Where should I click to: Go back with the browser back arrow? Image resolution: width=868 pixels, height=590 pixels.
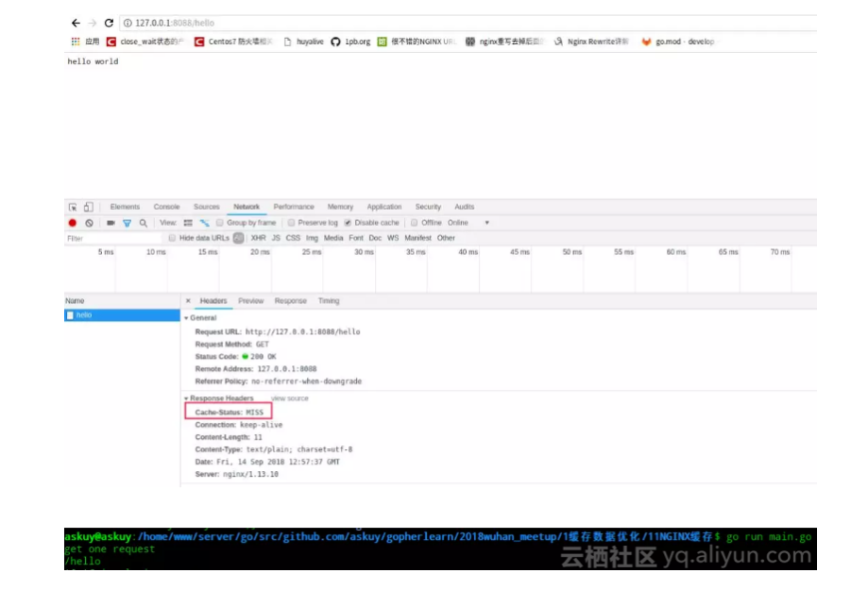pyautogui.click(x=76, y=23)
